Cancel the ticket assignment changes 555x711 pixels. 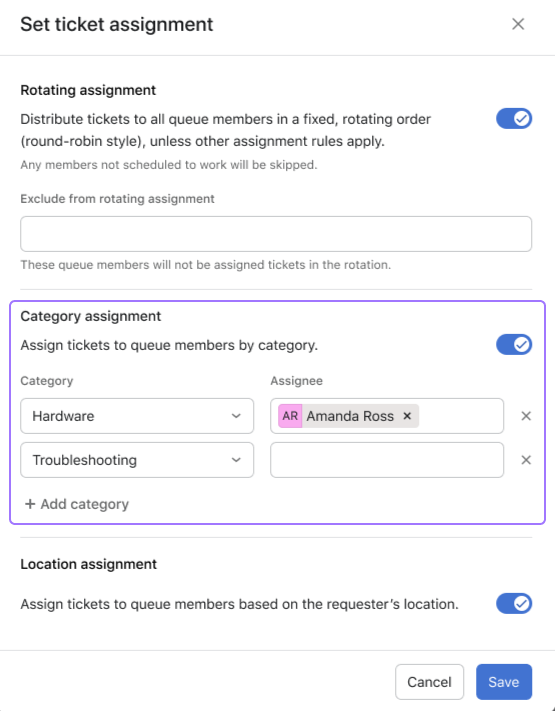429,682
